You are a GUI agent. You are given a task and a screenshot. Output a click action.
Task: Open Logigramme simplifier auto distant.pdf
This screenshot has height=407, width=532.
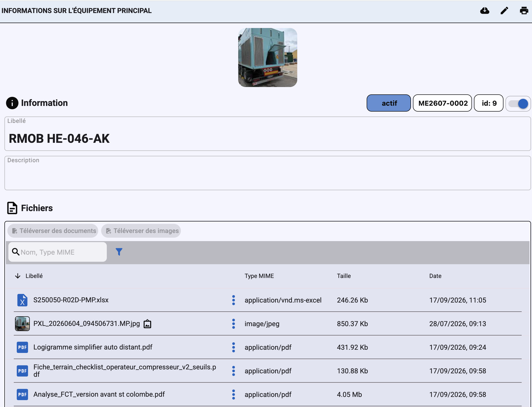tap(93, 347)
